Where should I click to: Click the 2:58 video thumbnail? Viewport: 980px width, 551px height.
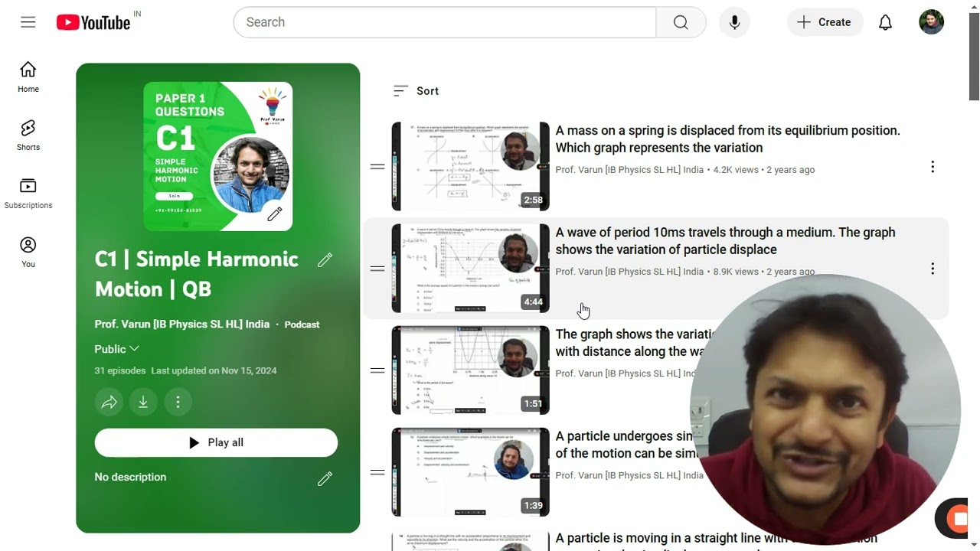[x=471, y=167]
